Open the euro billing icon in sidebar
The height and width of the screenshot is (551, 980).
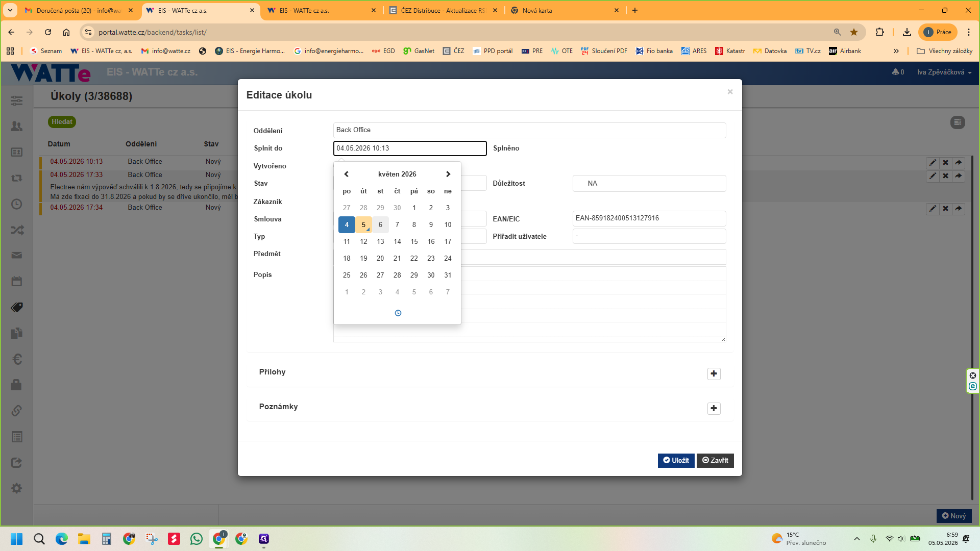pyautogui.click(x=17, y=359)
